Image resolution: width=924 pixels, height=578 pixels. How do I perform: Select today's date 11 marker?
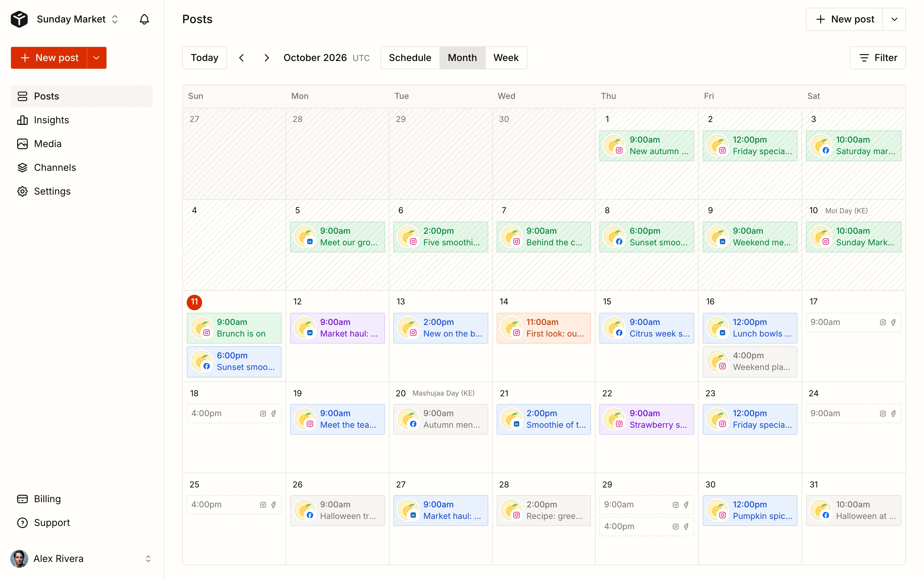[x=194, y=302]
